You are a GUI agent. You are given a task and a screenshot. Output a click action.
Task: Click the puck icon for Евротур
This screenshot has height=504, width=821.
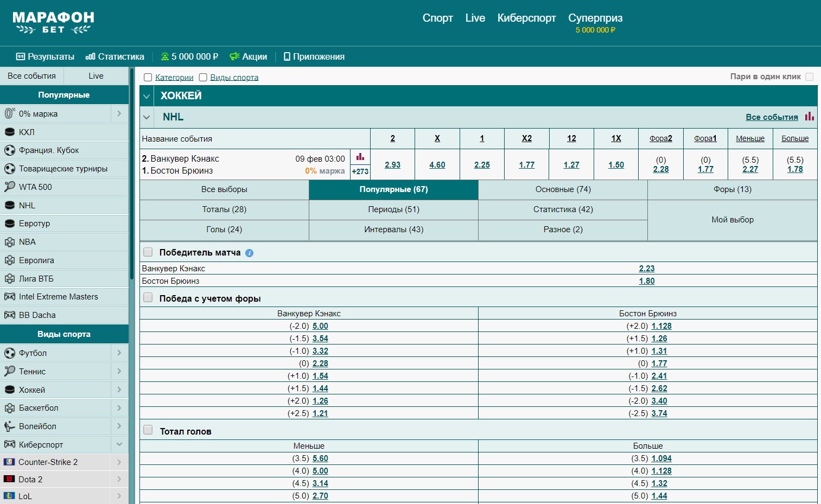click(x=10, y=223)
